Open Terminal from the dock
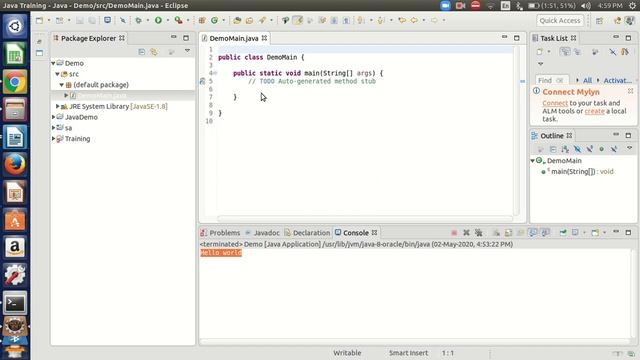The height and width of the screenshot is (360, 640). [x=15, y=303]
